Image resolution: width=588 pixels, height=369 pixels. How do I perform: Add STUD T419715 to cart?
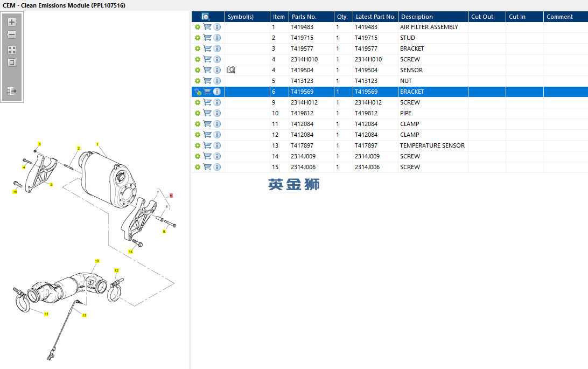coord(207,38)
